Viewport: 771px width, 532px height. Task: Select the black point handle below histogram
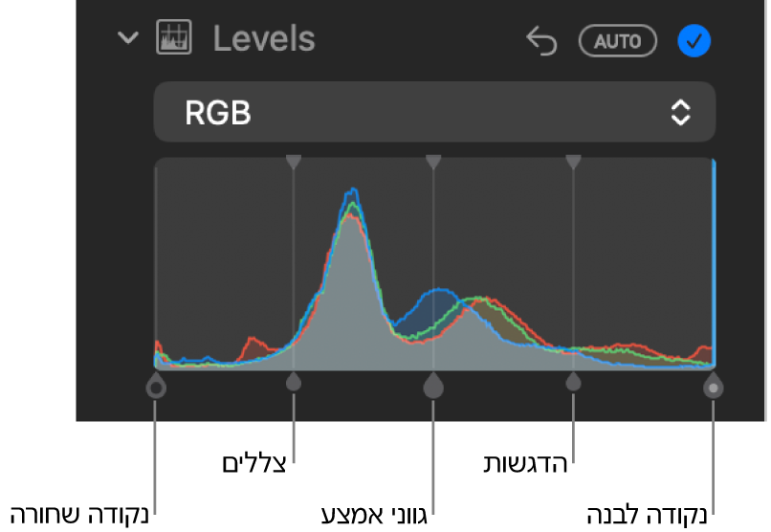[156, 386]
